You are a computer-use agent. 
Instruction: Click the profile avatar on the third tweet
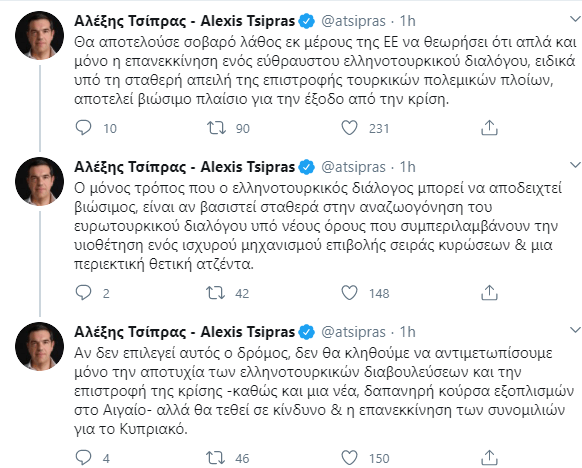tap(39, 346)
